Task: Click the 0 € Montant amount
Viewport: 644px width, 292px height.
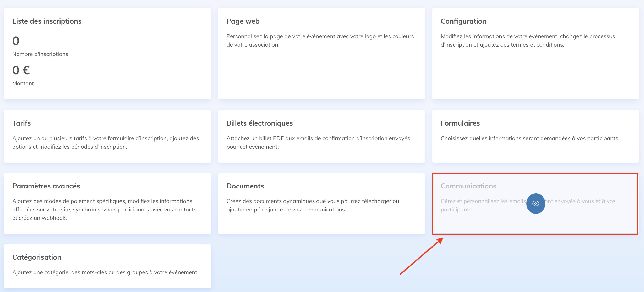Action: point(21,70)
